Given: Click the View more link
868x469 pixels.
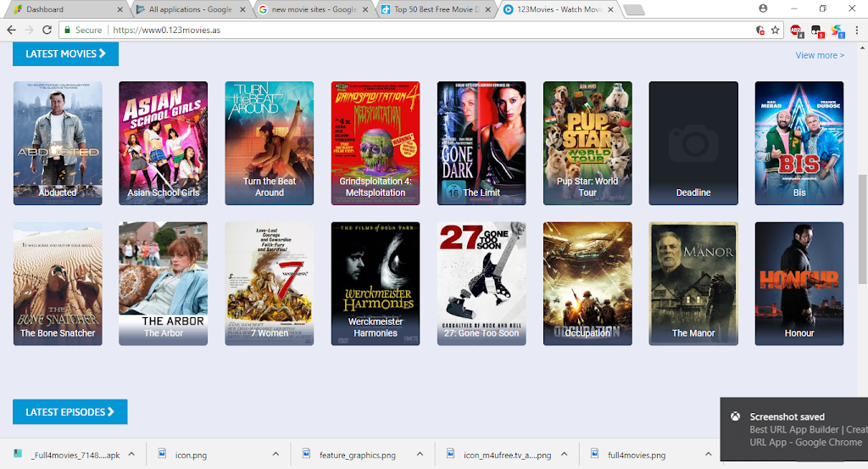Looking at the screenshot, I should 820,55.
